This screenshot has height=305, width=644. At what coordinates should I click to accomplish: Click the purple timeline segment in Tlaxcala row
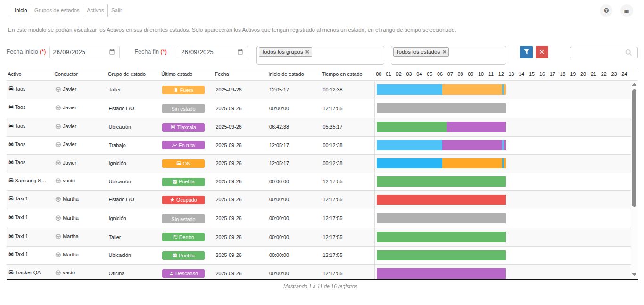476,127
